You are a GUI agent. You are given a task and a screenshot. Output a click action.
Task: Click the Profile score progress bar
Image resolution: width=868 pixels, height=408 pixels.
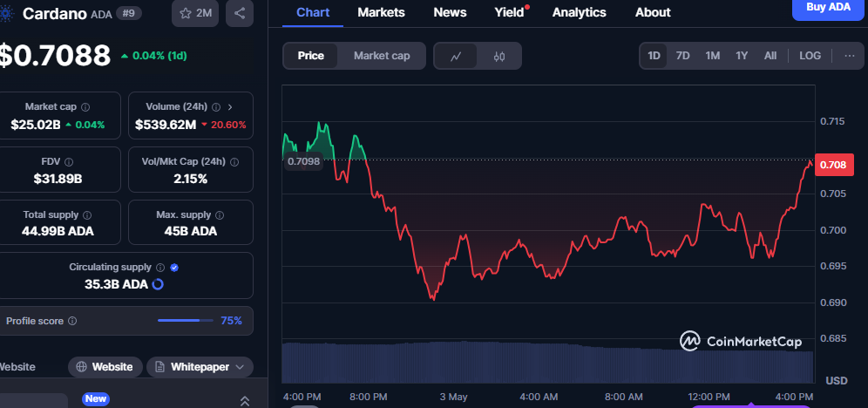pos(186,321)
